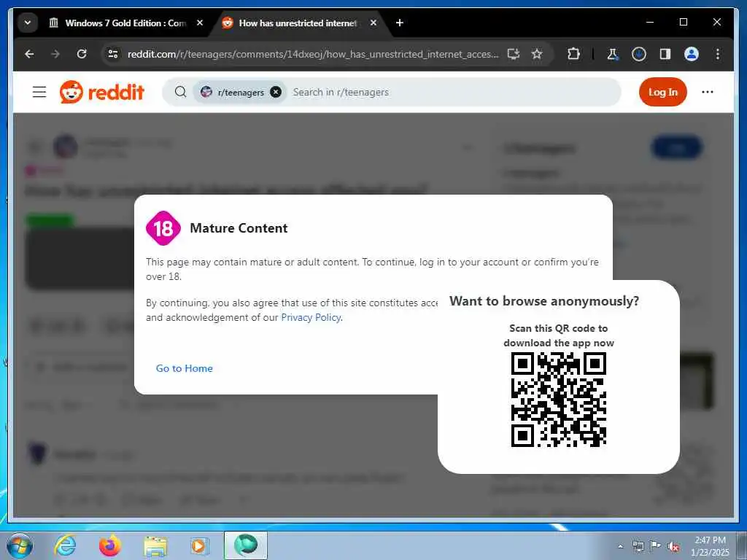
Task: View site information icon in address bar
Action: point(113,54)
